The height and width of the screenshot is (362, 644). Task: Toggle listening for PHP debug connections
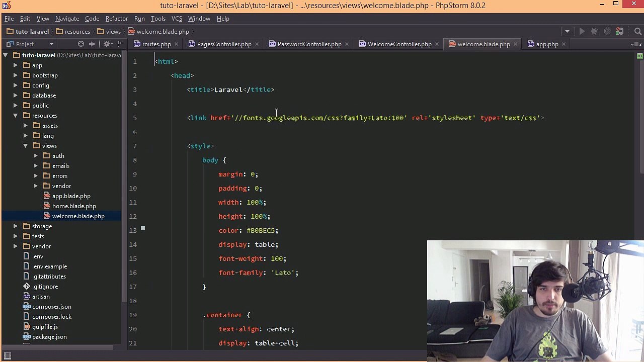[x=620, y=31]
